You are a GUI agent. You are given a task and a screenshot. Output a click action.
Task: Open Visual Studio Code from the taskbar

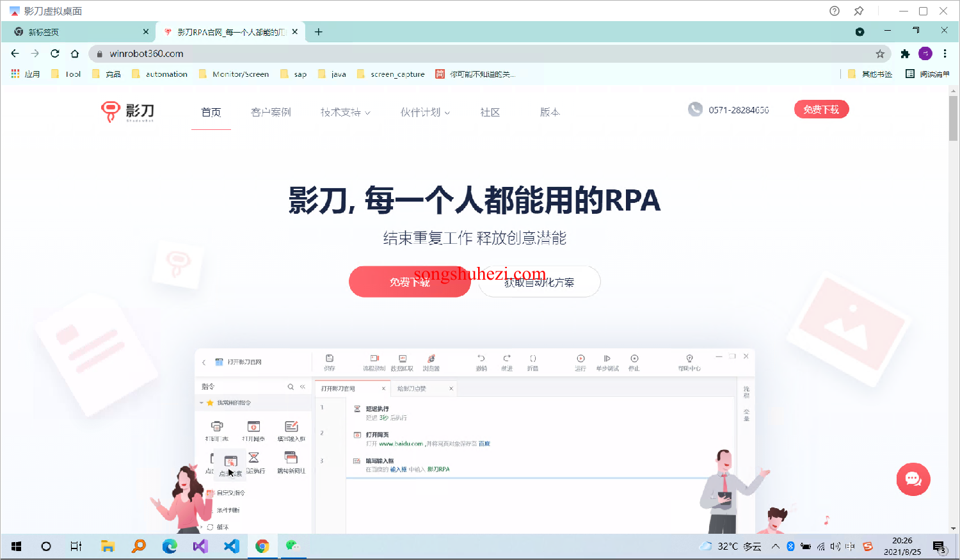(231, 547)
